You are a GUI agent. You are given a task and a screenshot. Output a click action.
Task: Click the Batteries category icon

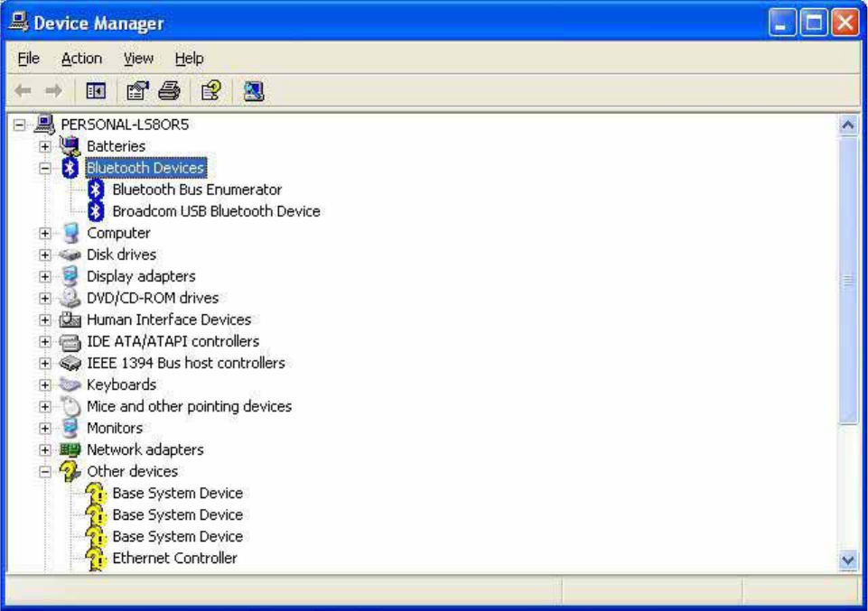point(70,146)
